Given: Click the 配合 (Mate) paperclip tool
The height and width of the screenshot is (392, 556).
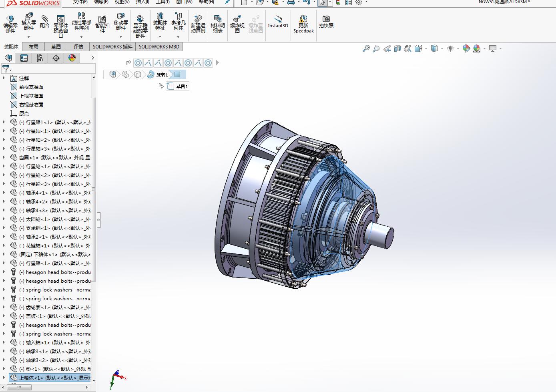Looking at the screenshot, I should click(45, 21).
